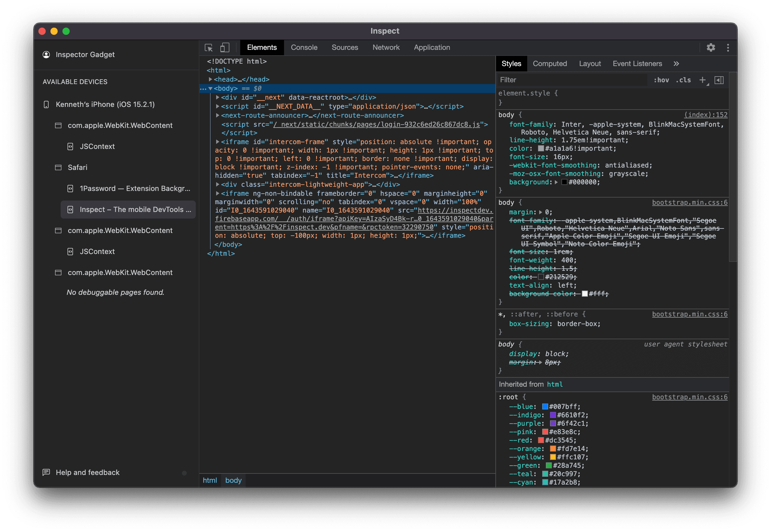Click the Filter styles input field
This screenshot has width=771, height=532.
pos(567,80)
